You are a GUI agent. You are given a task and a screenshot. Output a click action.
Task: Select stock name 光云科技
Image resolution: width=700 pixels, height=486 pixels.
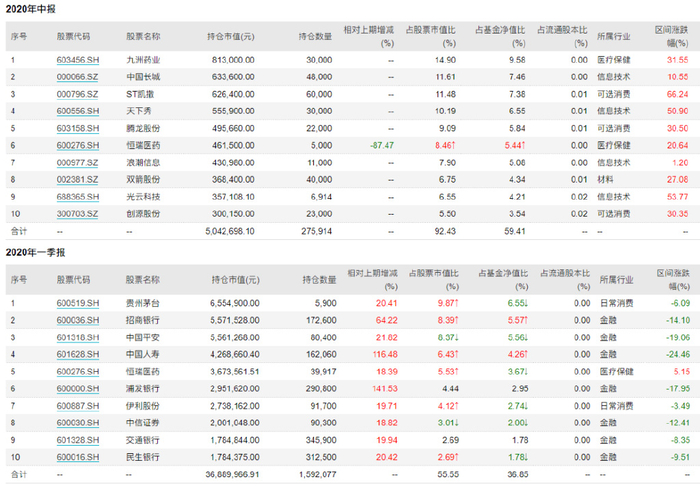(143, 197)
